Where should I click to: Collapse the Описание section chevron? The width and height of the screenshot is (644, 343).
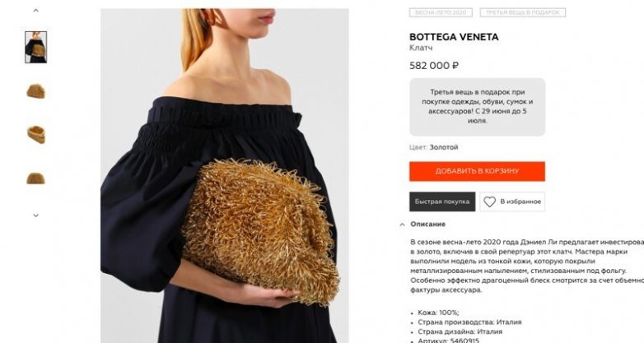402,225
